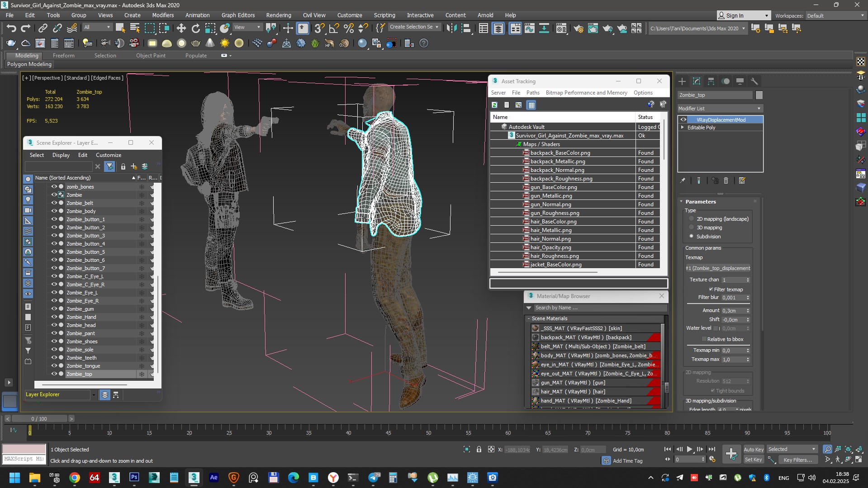Enable the Water level checkbox

click(716, 328)
